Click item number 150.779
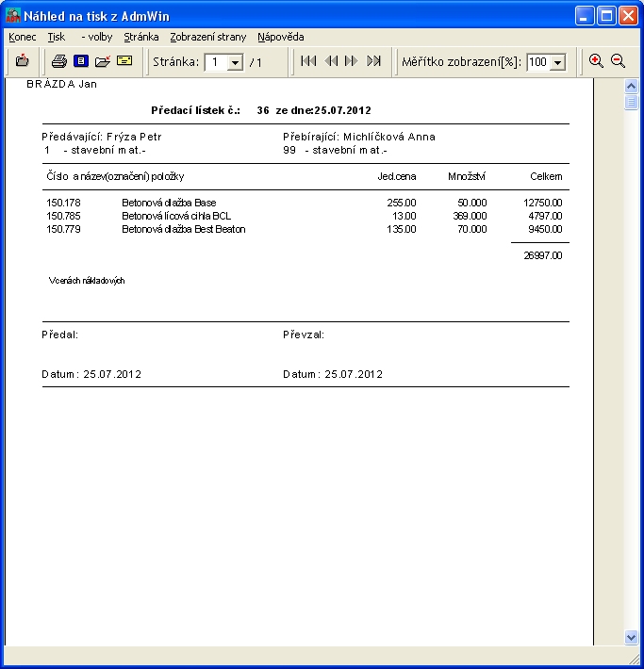This screenshot has width=644, height=669. click(x=63, y=229)
